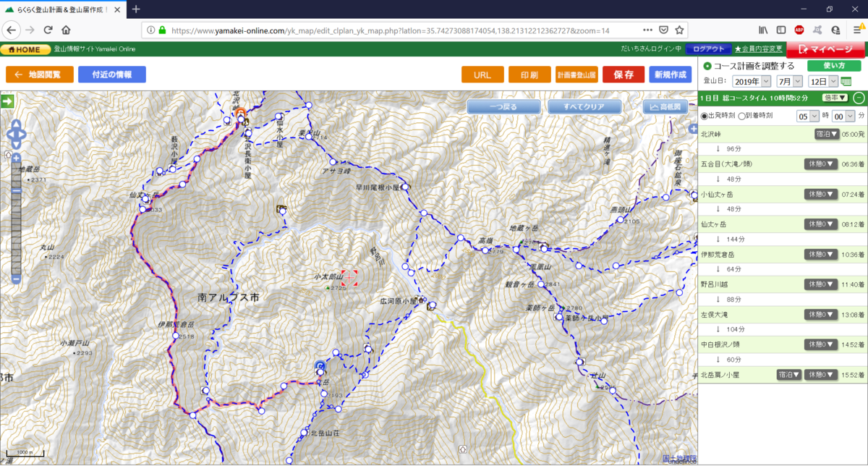
Task: Open the day dropdown 12日
Action: (x=823, y=82)
